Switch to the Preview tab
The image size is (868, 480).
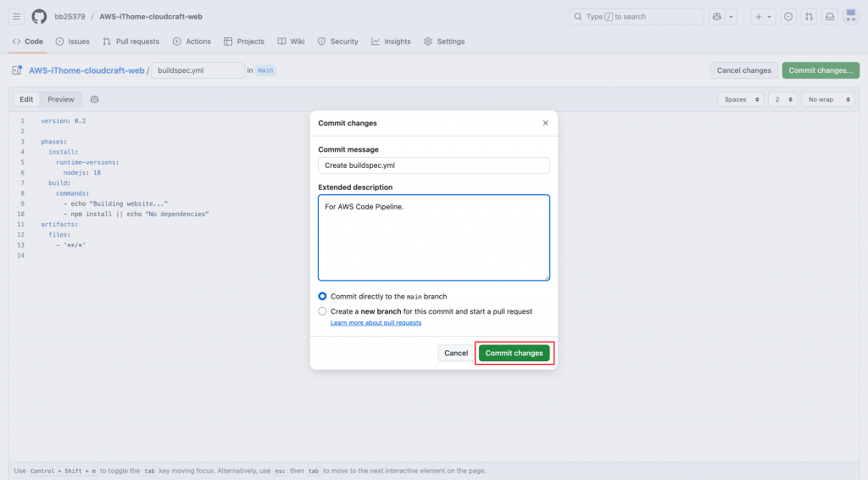click(x=61, y=99)
